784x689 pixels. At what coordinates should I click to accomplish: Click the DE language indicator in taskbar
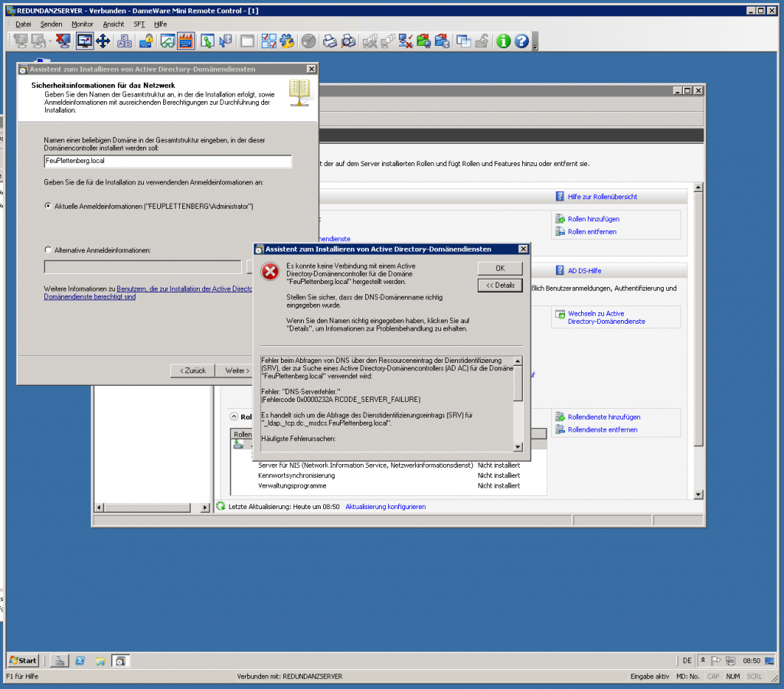(687, 661)
